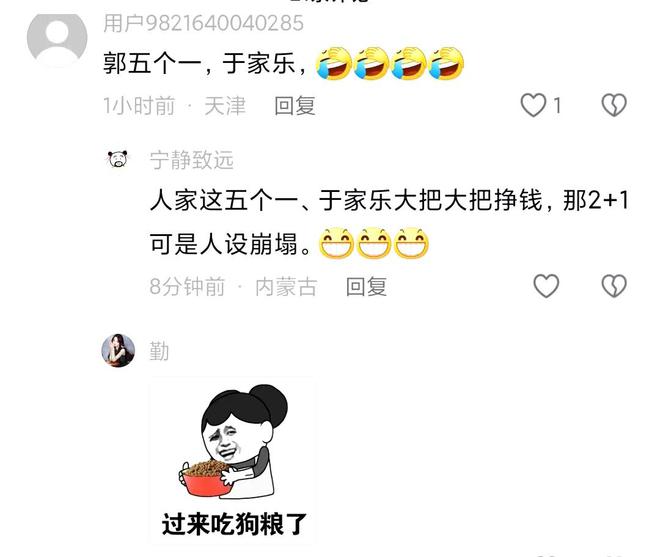View the 过来吃狗粮了 meme sticker

click(x=232, y=460)
